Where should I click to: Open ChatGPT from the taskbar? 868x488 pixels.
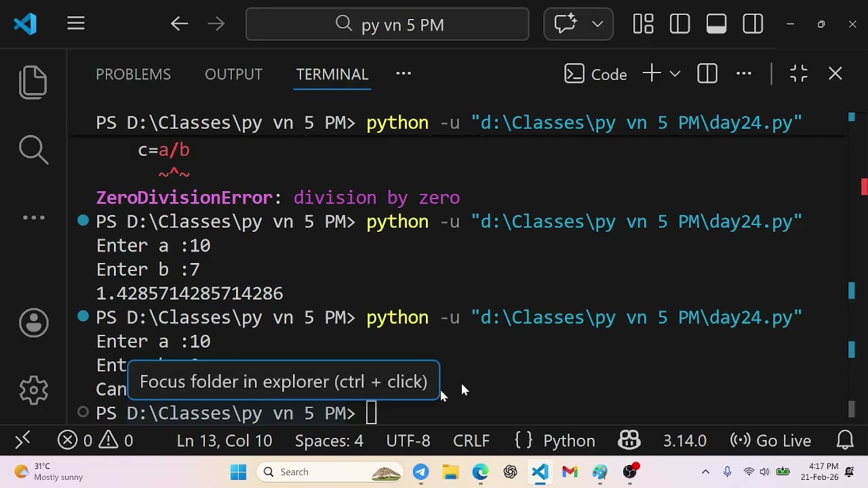point(510,472)
